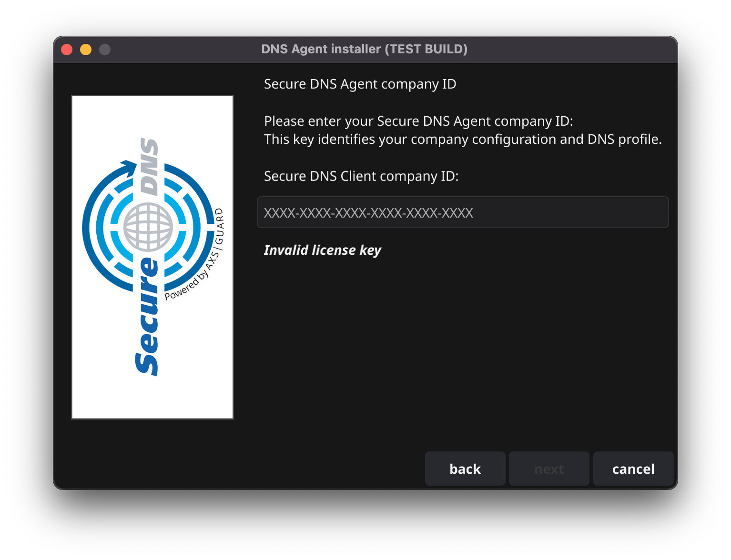731x560 pixels.
Task: Click the gray "DNS" word in the logo
Action: click(150, 167)
